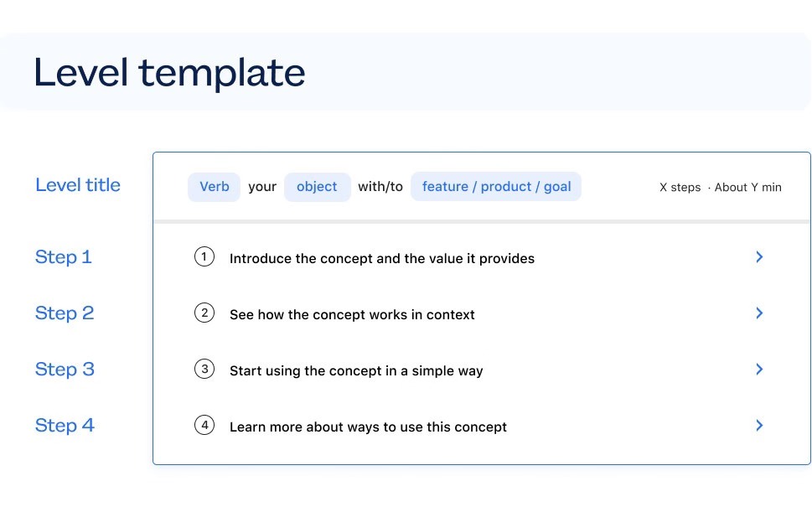Screen dimensions: 812x512
Task: Click the circled number 4 icon
Action: (x=204, y=426)
